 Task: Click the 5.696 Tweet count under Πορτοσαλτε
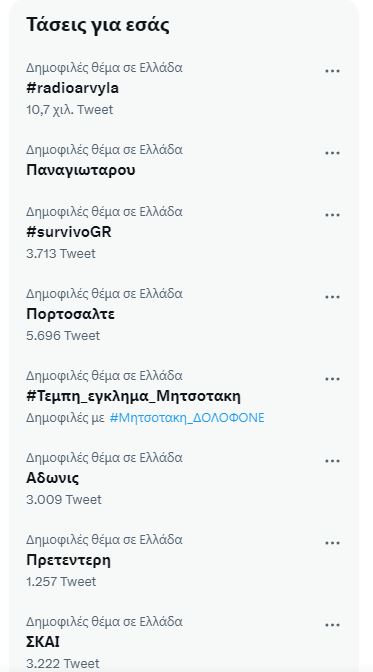63,336
